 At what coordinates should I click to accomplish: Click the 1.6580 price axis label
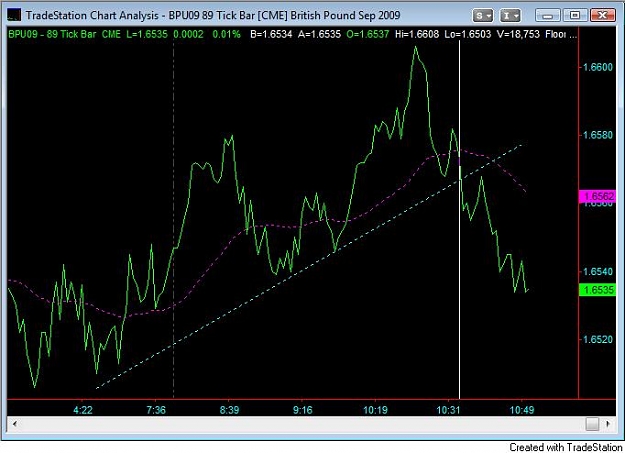597,135
